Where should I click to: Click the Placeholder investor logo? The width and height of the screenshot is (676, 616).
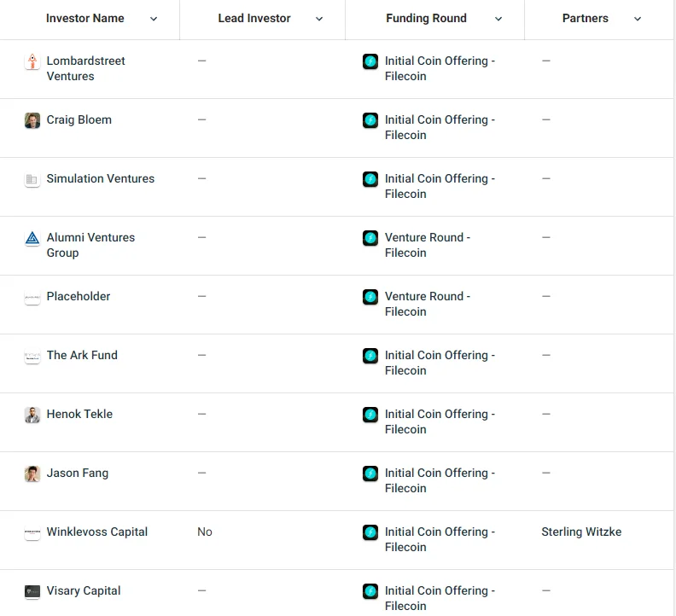click(x=32, y=297)
